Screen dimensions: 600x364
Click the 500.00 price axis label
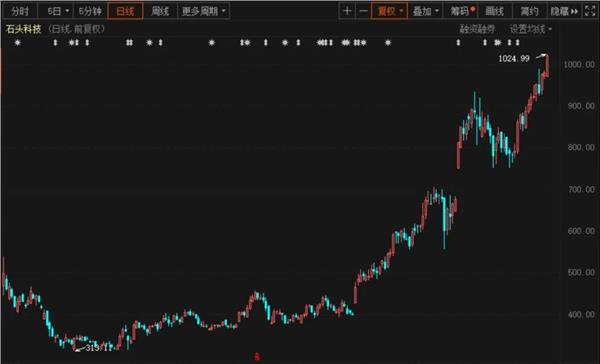(x=581, y=273)
